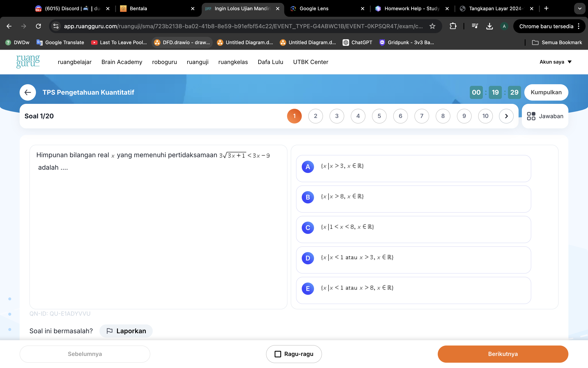Click the Sebelumnya button

click(x=85, y=354)
